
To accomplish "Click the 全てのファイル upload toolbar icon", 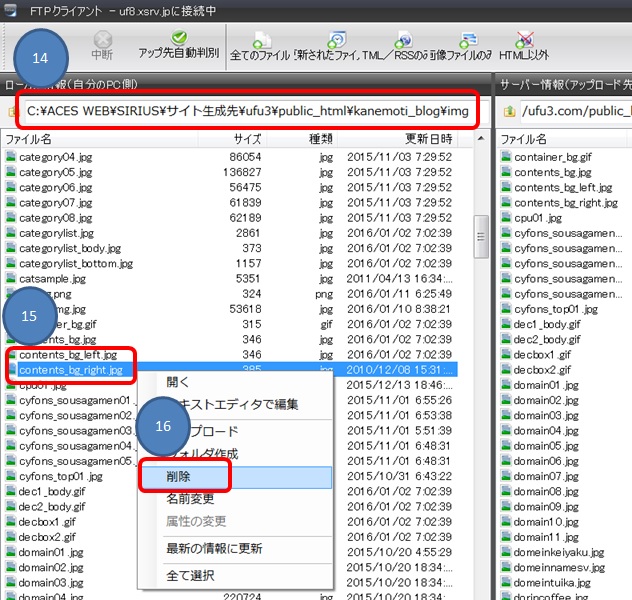I will 261,41.
